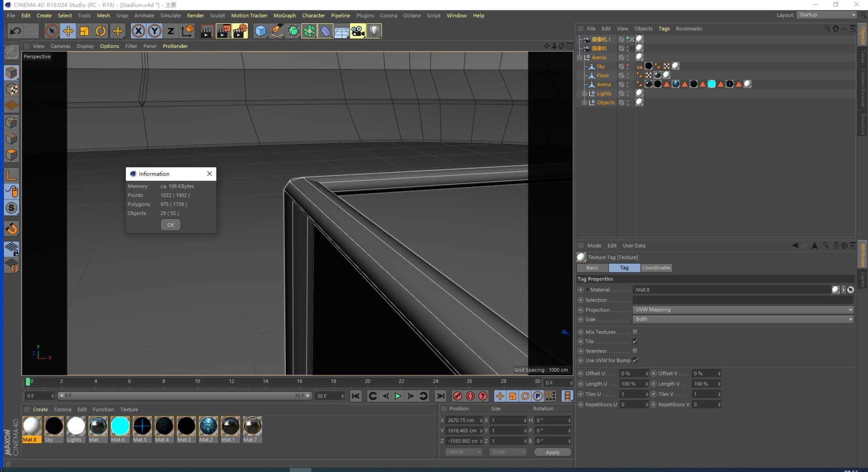
Task: Select the Move tool
Action: (x=68, y=31)
